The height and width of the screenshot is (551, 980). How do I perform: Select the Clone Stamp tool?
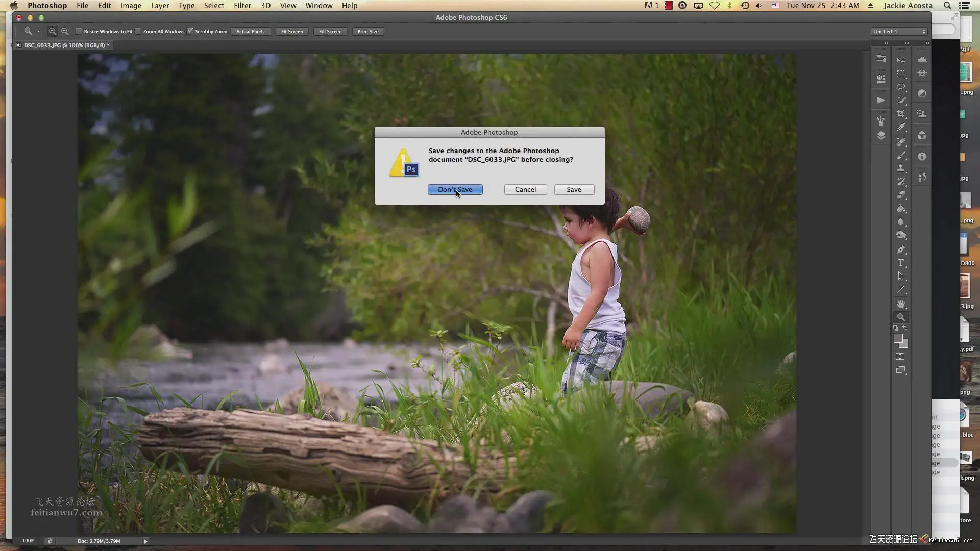click(901, 168)
